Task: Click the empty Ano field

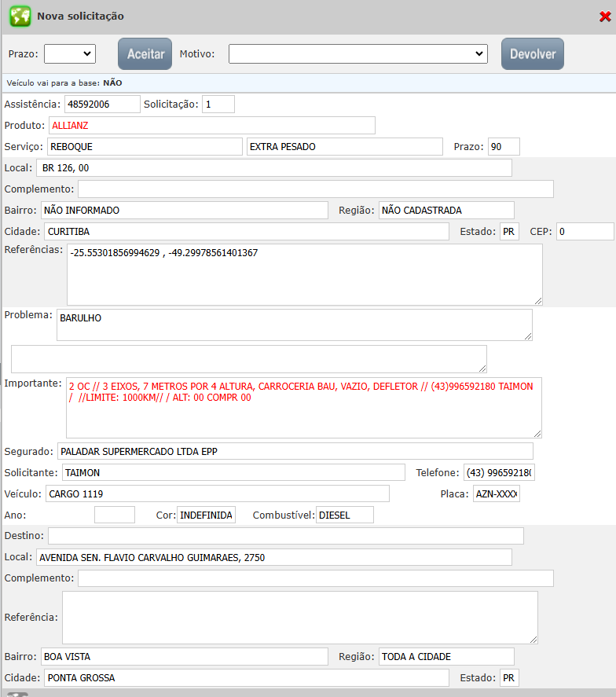Action: (x=114, y=515)
